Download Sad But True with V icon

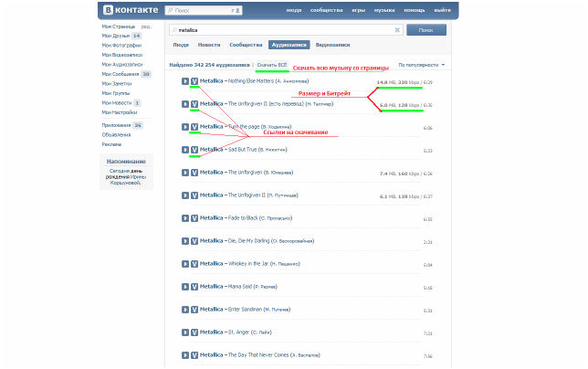click(194, 150)
